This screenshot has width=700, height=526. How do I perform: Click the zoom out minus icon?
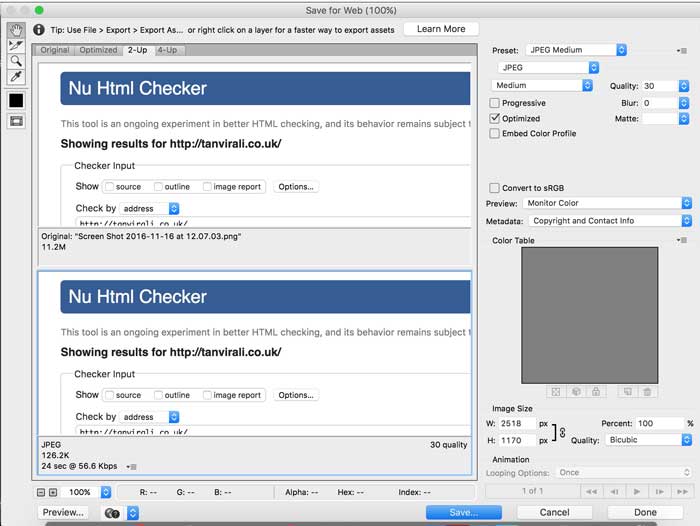(x=41, y=492)
